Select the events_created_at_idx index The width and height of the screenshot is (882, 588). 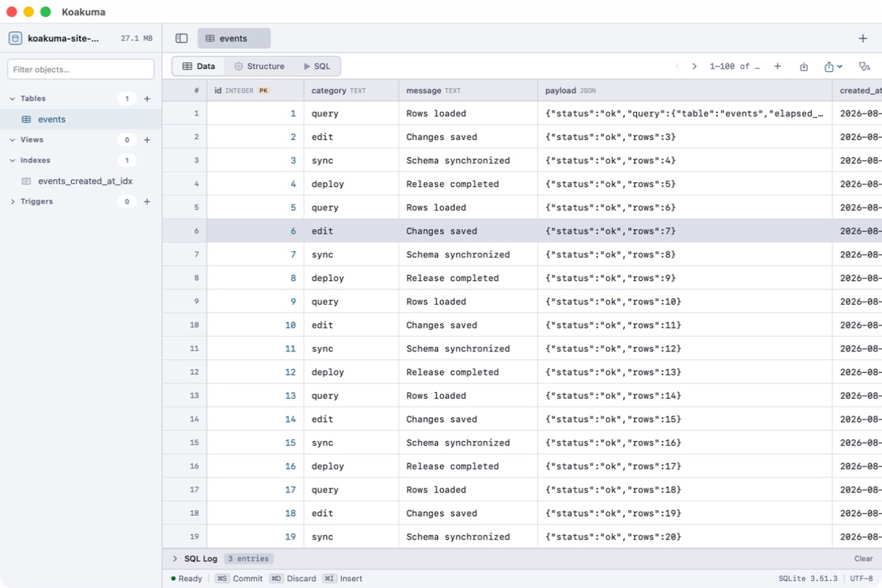coord(80,181)
